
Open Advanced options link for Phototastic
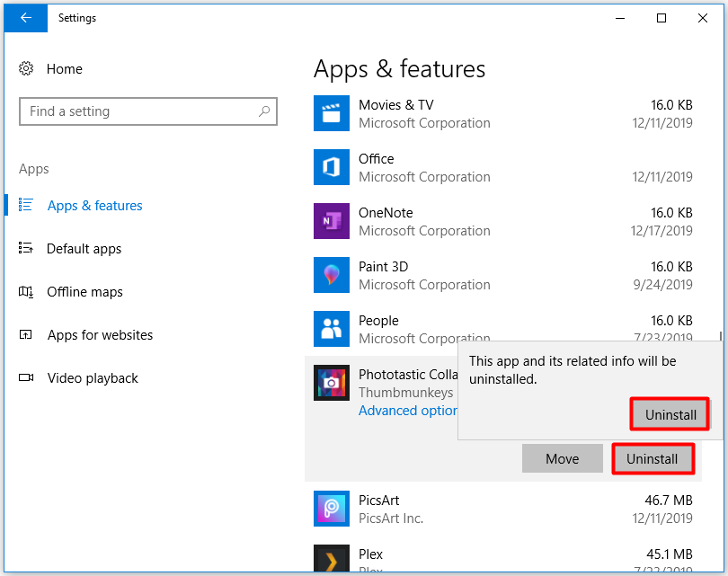click(408, 411)
